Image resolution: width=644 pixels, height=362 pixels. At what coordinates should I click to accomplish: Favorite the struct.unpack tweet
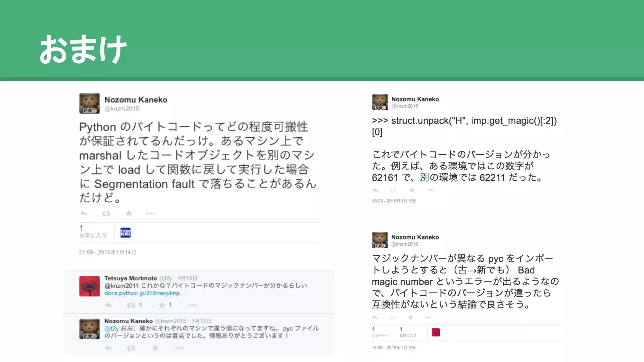pos(412,190)
